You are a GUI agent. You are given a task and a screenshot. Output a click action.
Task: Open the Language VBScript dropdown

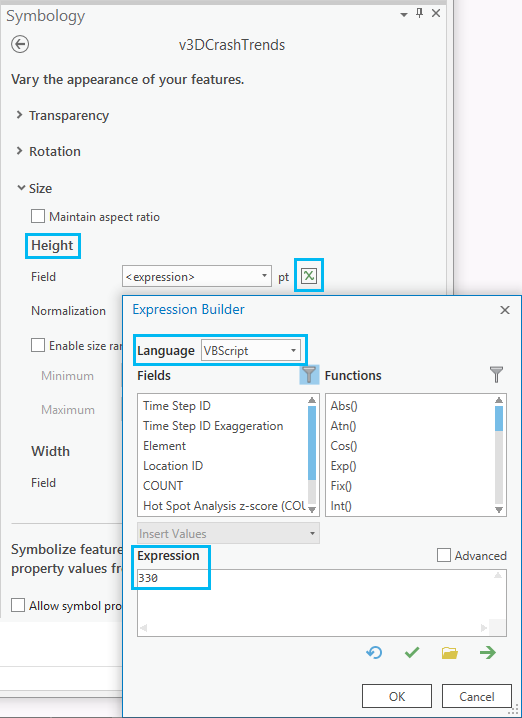[x=250, y=351]
